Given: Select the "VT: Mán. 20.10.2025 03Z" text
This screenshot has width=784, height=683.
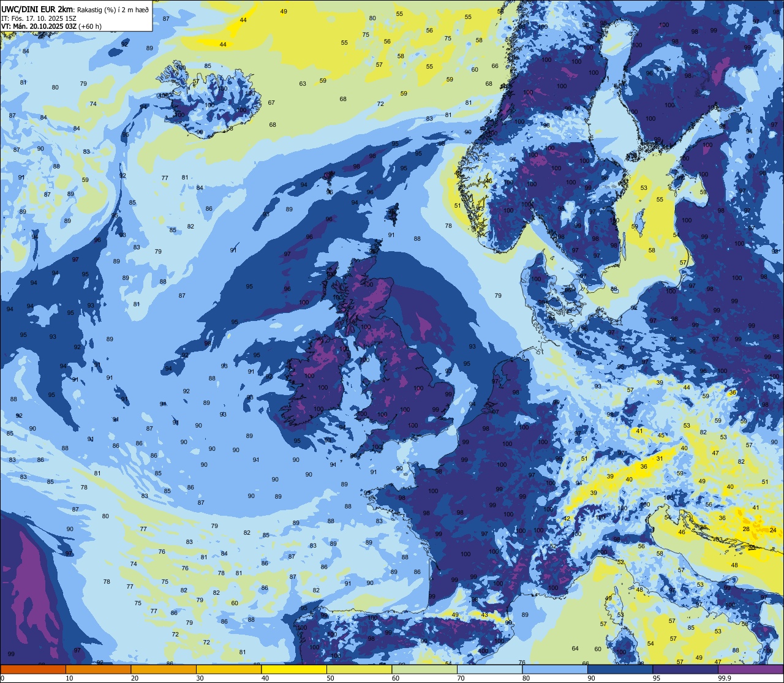Looking at the screenshot, I should click(x=39, y=27).
